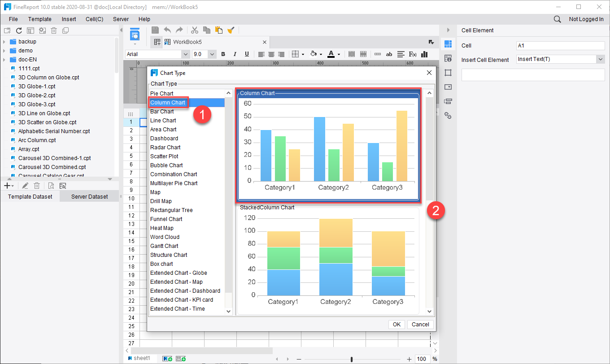Open the Cell Element panel icon

click(x=448, y=43)
